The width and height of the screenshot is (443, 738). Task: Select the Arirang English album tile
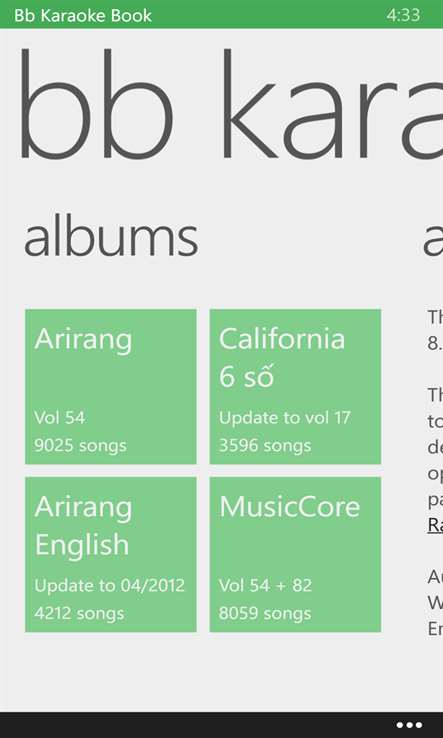[x=111, y=554]
